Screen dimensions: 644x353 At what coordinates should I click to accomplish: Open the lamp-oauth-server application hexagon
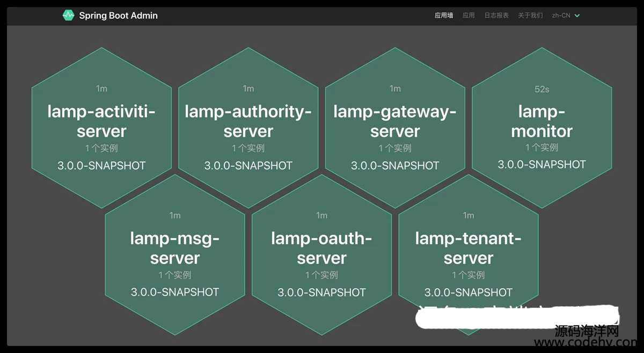[321, 254]
